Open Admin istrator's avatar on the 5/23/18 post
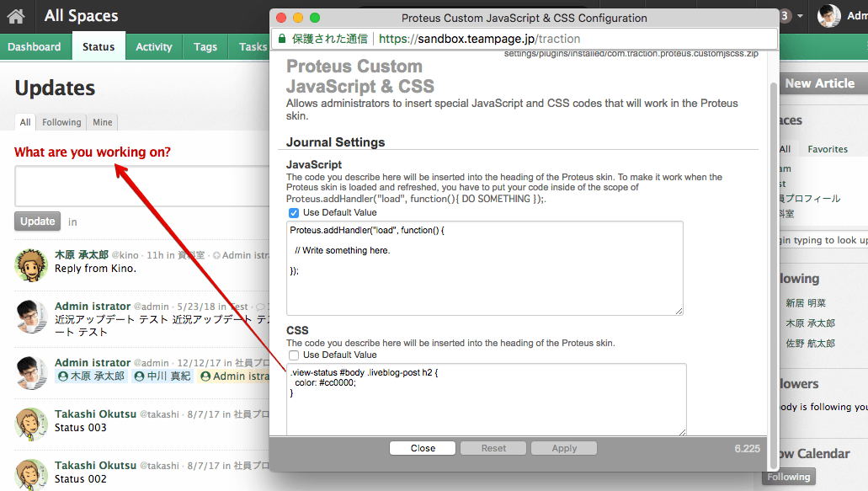 [x=31, y=317]
